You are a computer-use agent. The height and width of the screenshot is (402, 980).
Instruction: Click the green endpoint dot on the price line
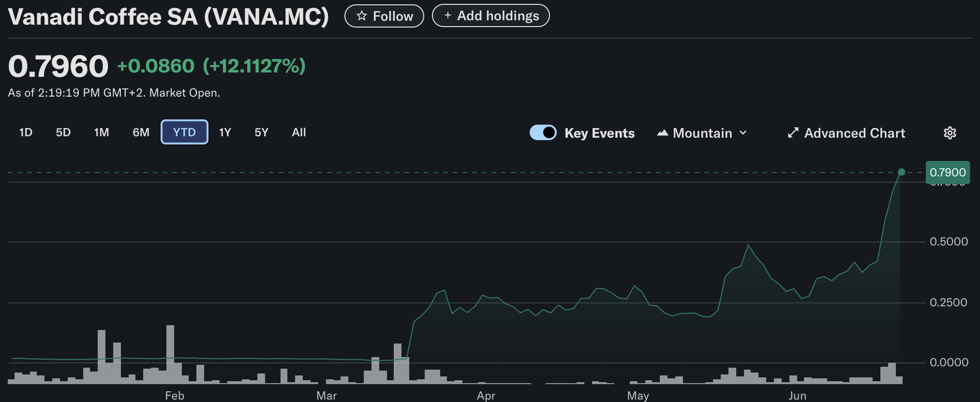pyautogui.click(x=902, y=172)
